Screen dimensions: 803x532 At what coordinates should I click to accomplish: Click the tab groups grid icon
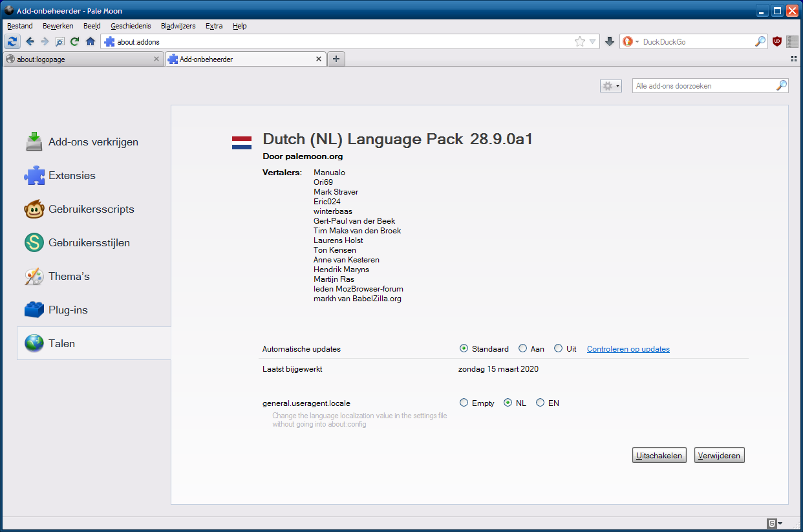click(793, 59)
